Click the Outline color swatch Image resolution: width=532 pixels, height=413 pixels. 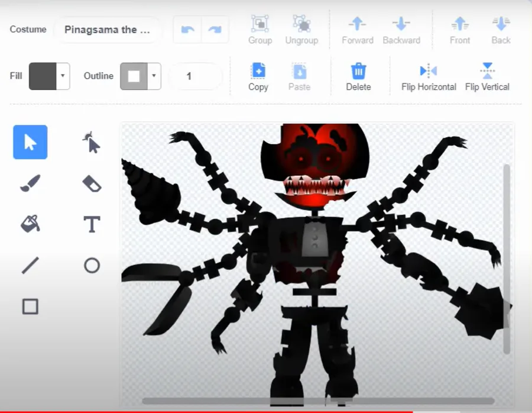click(134, 76)
